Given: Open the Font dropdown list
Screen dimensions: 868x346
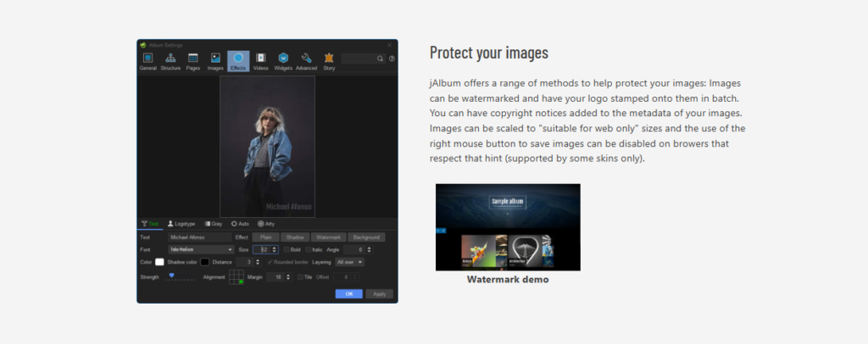Looking at the screenshot, I should 202,249.
